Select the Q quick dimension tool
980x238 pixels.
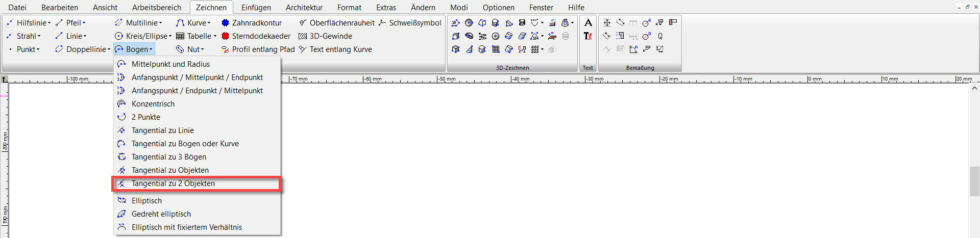(660, 36)
